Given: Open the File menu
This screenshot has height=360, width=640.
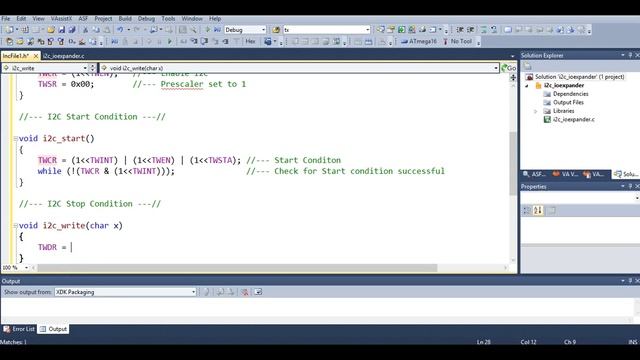Looking at the screenshot, I should [x=6, y=19].
